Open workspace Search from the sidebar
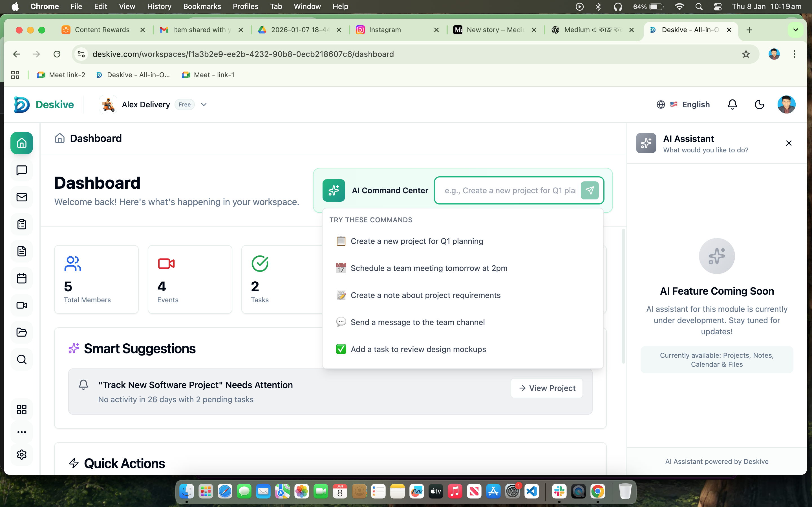This screenshot has width=812, height=507. pos(21,359)
